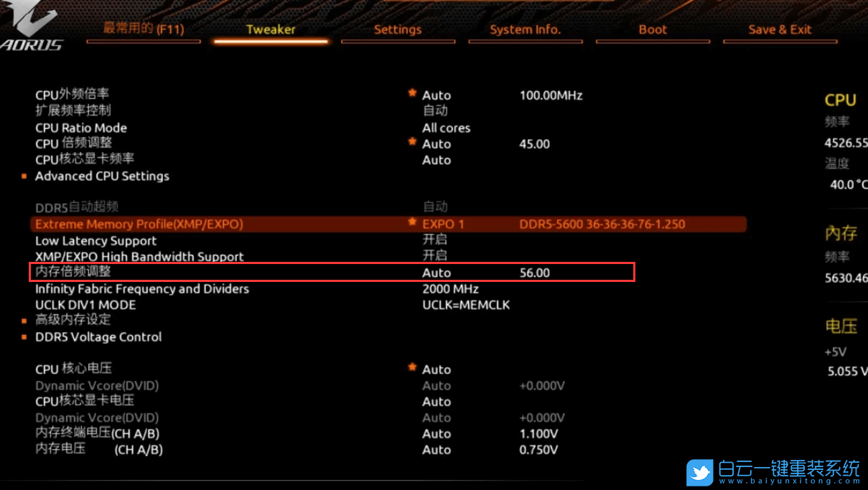Select Infinity Fabric Frequency 2000 MHz value
The image size is (868, 490).
click(x=450, y=289)
